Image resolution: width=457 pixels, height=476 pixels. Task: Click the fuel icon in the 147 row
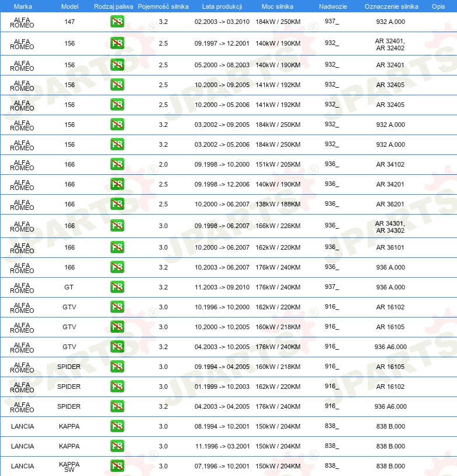(x=117, y=22)
